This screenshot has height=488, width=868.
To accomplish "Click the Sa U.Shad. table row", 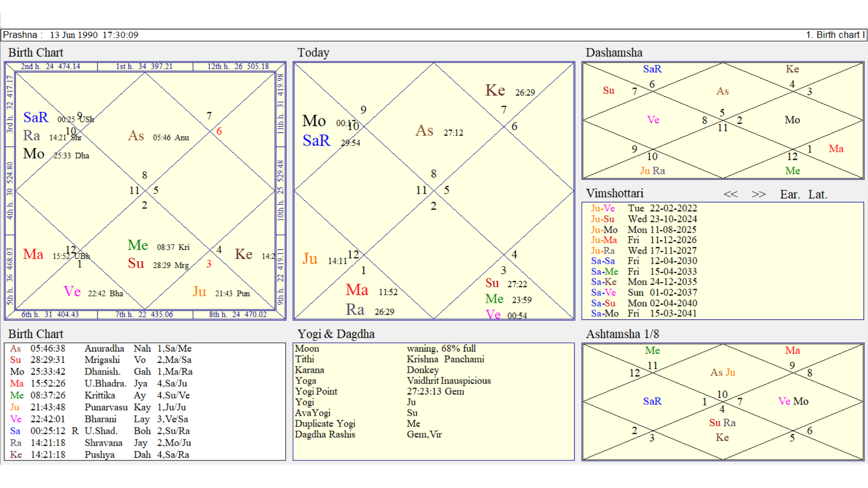I will [101, 431].
